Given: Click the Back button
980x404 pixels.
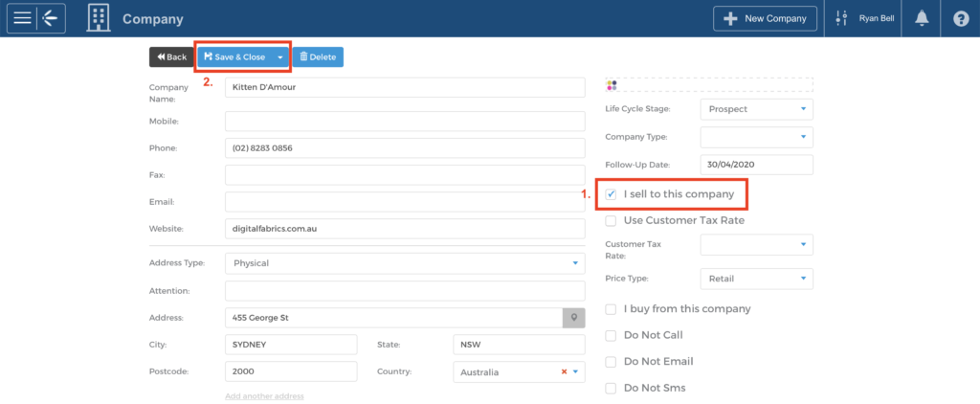Looking at the screenshot, I should click(172, 56).
